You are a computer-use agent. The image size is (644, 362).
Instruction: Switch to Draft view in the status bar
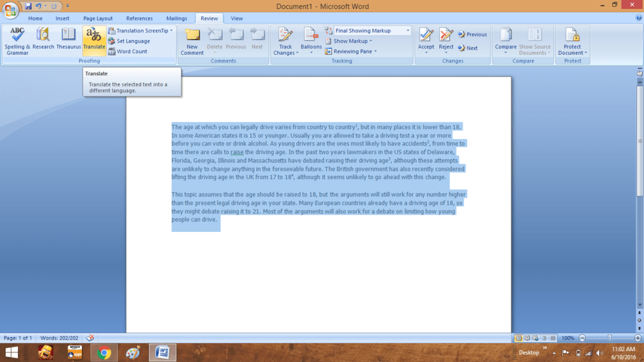click(553, 338)
